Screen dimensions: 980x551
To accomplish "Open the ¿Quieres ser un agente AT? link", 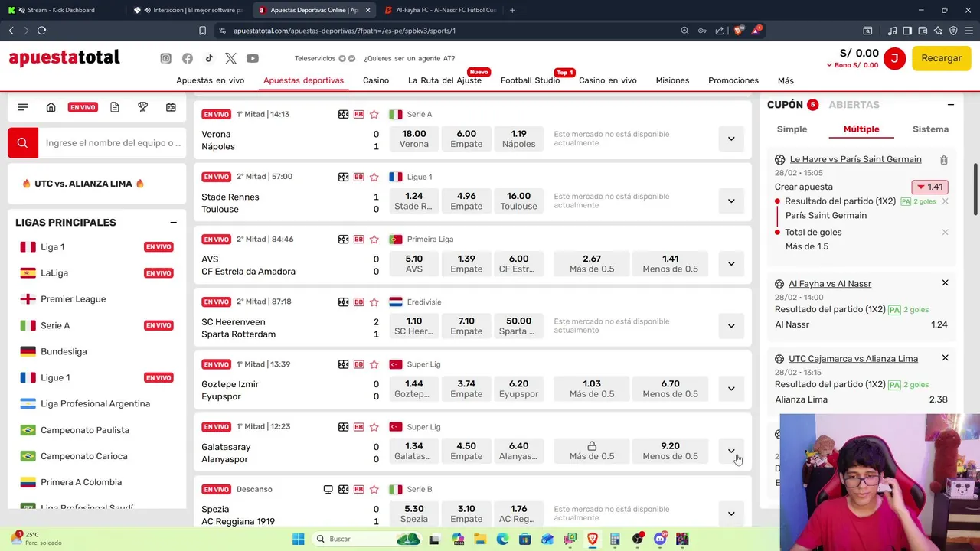I will 409,58.
